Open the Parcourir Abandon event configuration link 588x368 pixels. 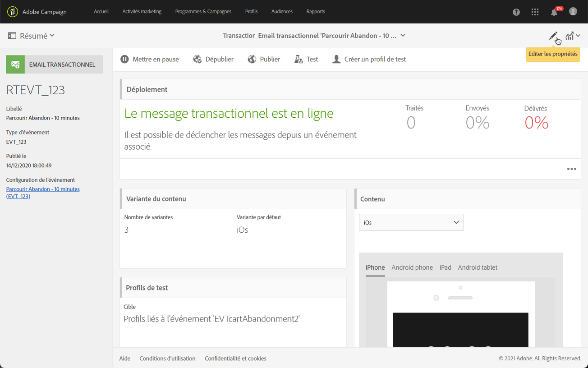click(x=43, y=193)
